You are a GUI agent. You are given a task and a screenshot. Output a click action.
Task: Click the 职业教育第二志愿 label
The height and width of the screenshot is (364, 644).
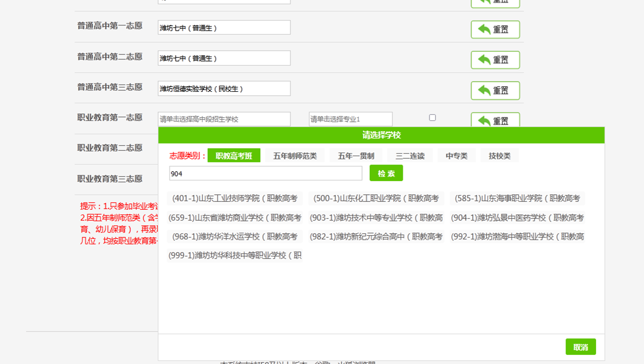110,148
